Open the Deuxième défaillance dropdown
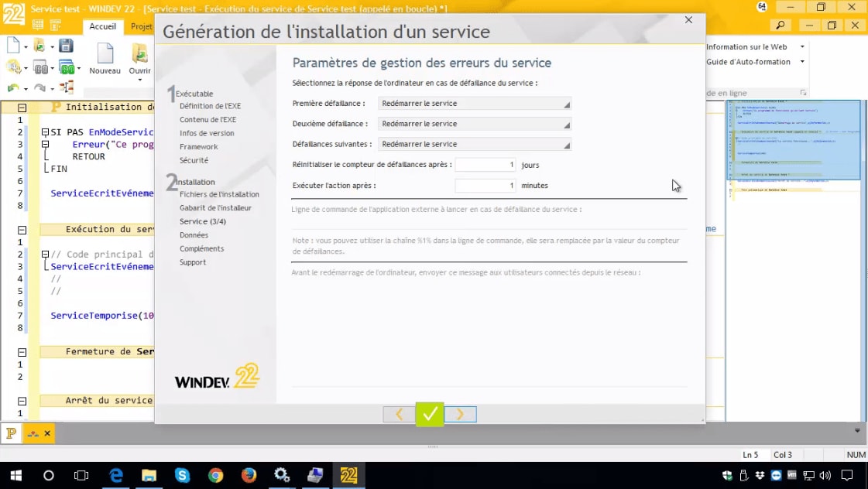Image resolution: width=868 pixels, height=489 pixels. click(x=475, y=124)
